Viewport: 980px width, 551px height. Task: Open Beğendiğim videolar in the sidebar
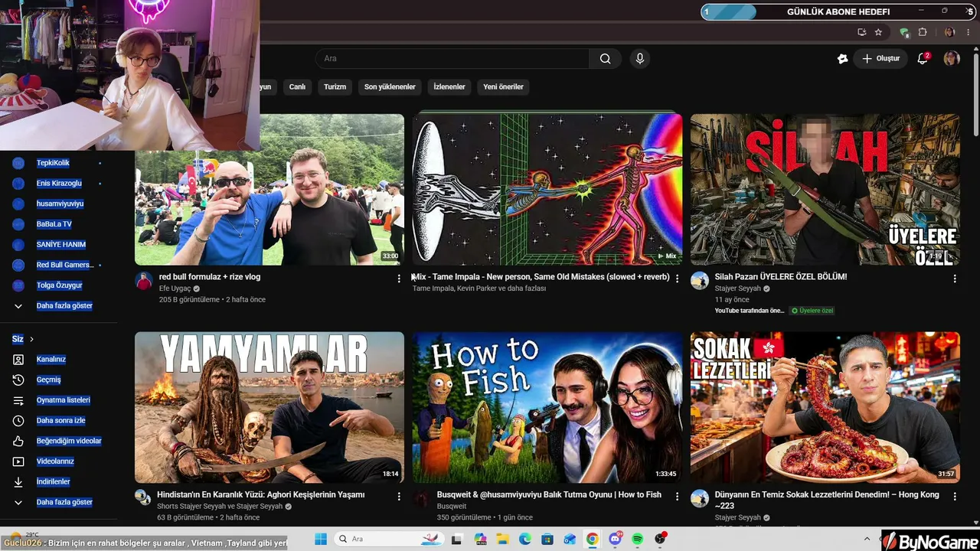[x=69, y=441]
